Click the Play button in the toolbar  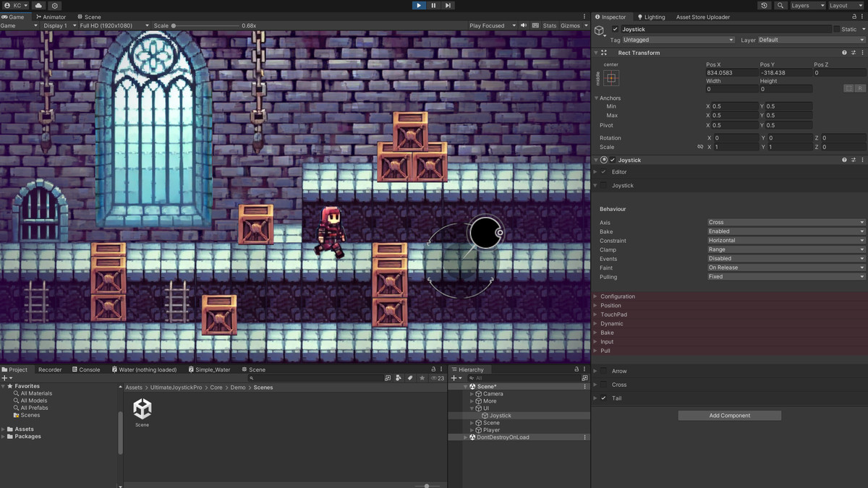[x=419, y=6]
